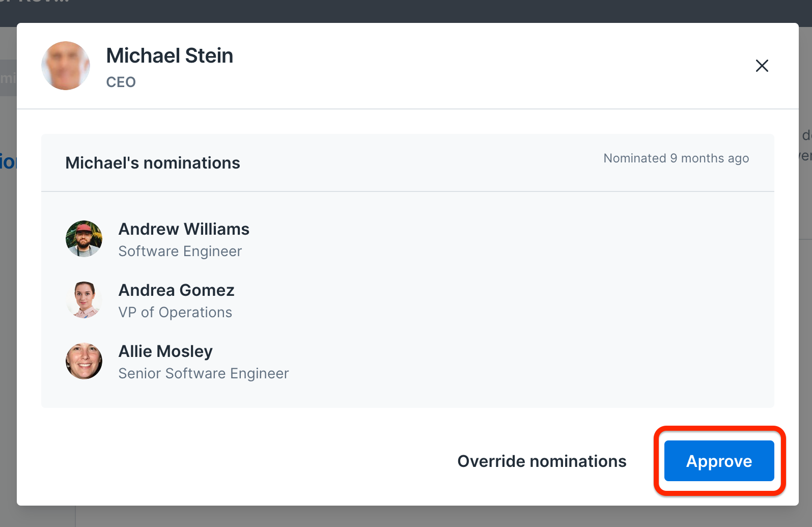Click the Michael's nominations heading
This screenshot has width=812, height=527.
coord(153,163)
